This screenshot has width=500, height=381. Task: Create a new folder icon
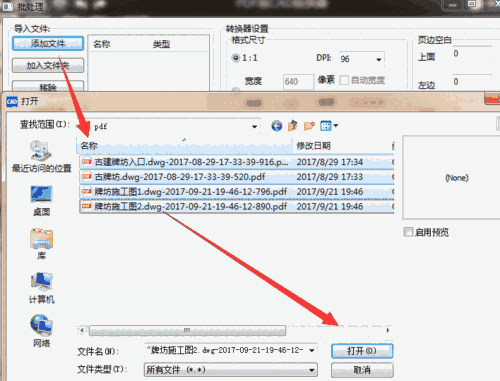pyautogui.click(x=309, y=126)
